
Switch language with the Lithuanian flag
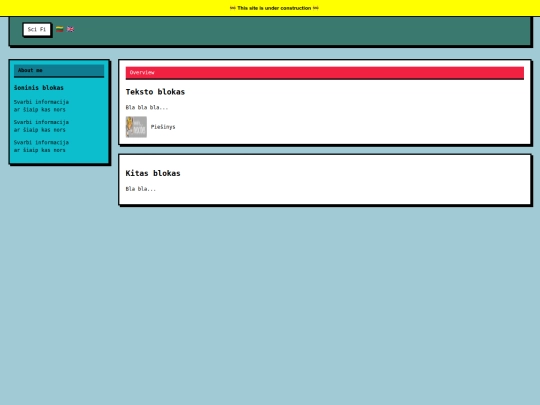coord(60,29)
